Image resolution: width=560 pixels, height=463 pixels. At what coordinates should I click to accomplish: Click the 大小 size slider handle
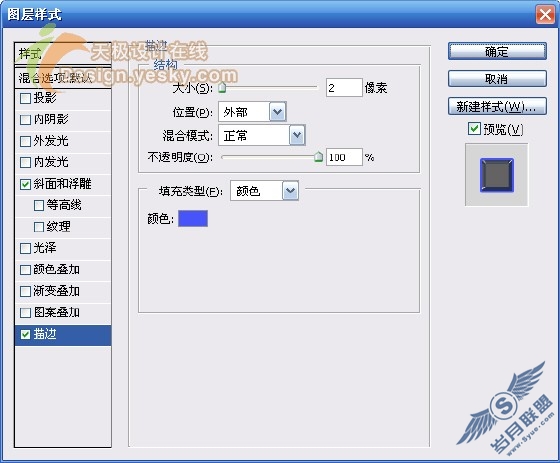222,88
